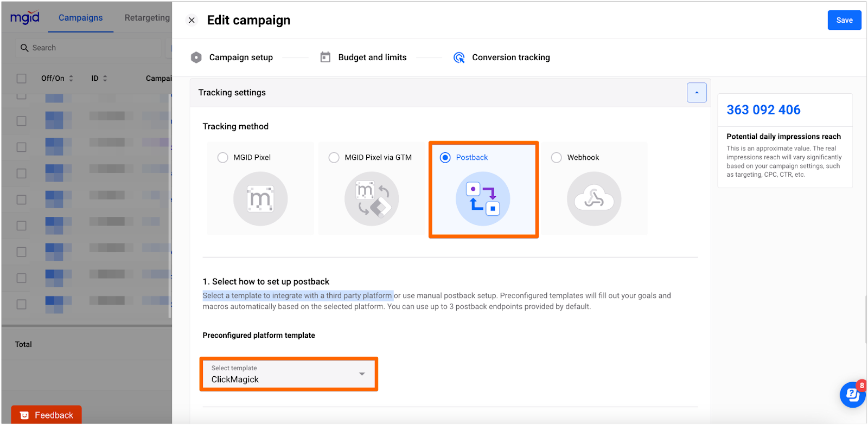The height and width of the screenshot is (425, 868).
Task: Click the Webhook cloud icon
Action: coord(594,199)
